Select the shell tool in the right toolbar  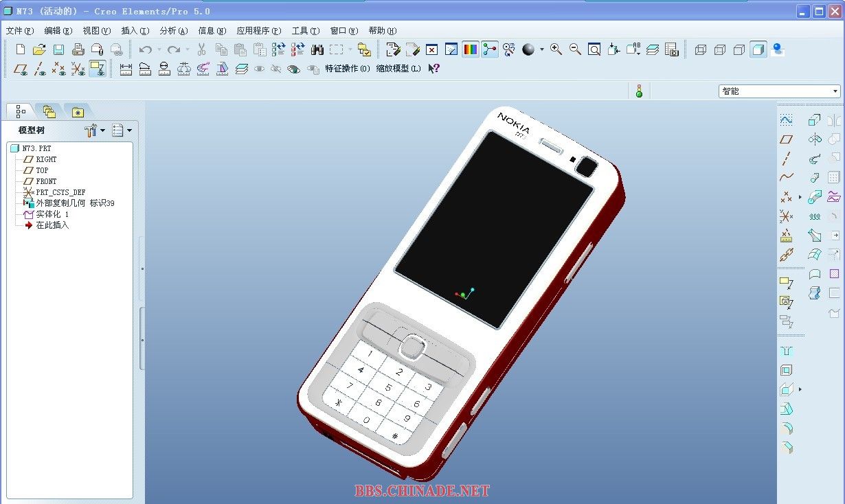(787, 370)
